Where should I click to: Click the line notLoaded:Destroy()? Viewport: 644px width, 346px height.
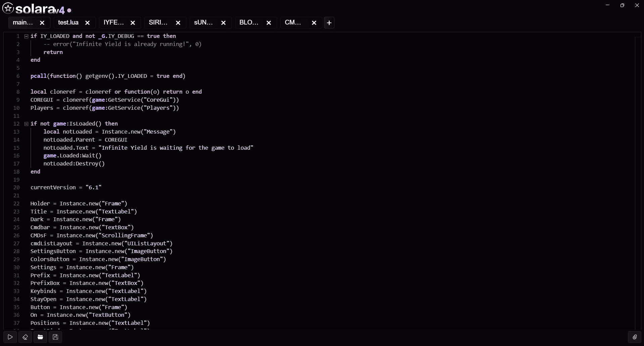click(74, 164)
